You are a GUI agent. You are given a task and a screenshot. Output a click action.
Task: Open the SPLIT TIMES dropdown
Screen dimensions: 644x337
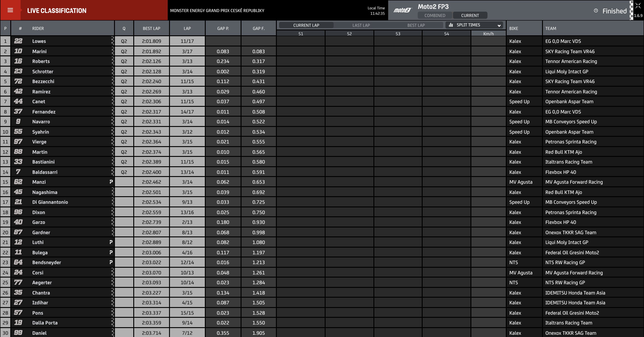point(474,25)
